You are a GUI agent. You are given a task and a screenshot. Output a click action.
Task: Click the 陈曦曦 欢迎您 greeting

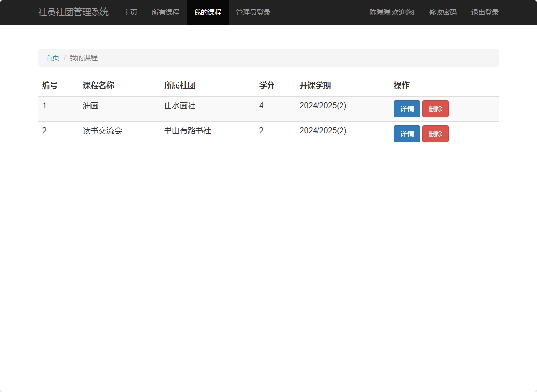click(391, 12)
